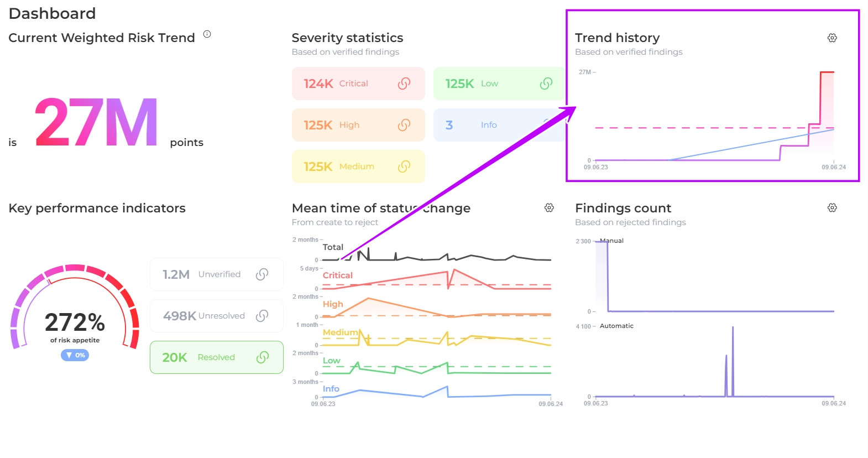The image size is (868, 458).
Task: Click the 272% risk appetite gauge
Action: 75,310
